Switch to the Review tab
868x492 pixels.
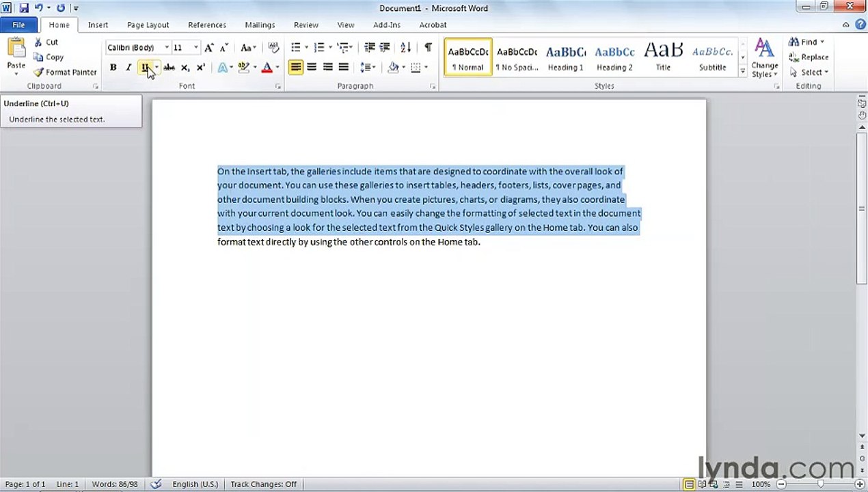pyautogui.click(x=306, y=25)
